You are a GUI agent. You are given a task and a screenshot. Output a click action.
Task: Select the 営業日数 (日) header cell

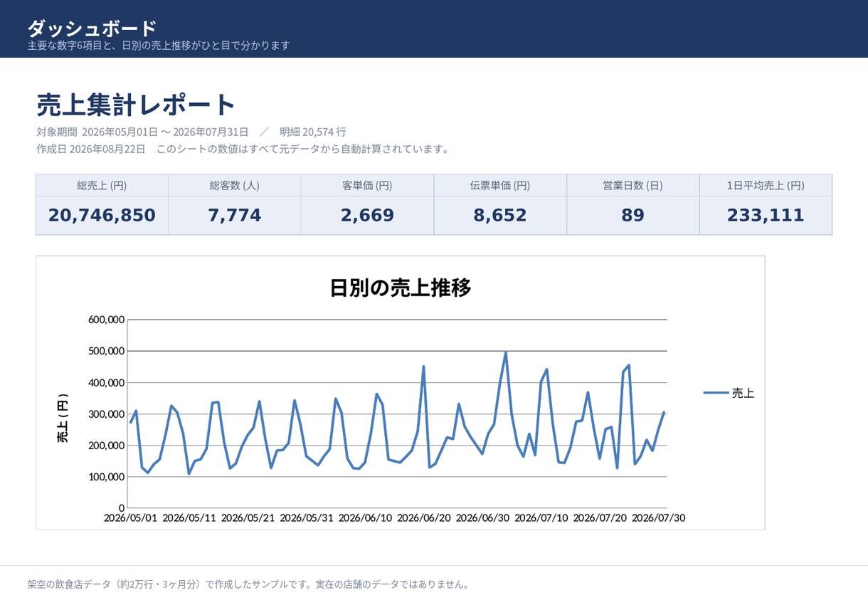(x=633, y=185)
